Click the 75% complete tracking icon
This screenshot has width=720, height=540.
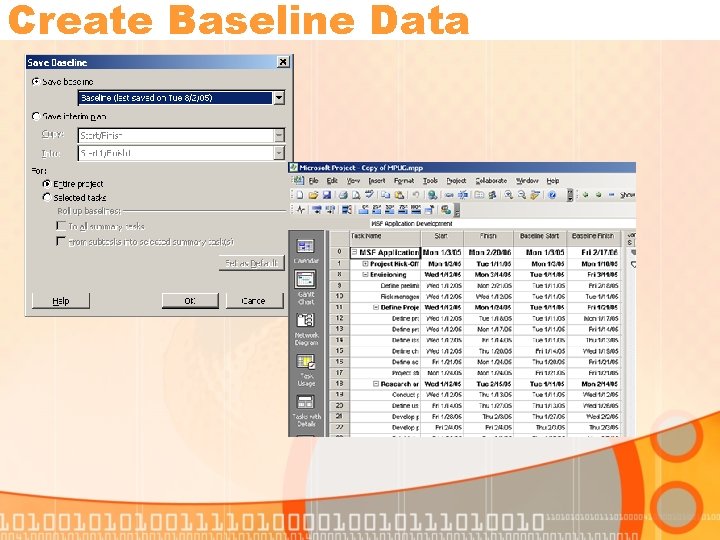click(403, 210)
